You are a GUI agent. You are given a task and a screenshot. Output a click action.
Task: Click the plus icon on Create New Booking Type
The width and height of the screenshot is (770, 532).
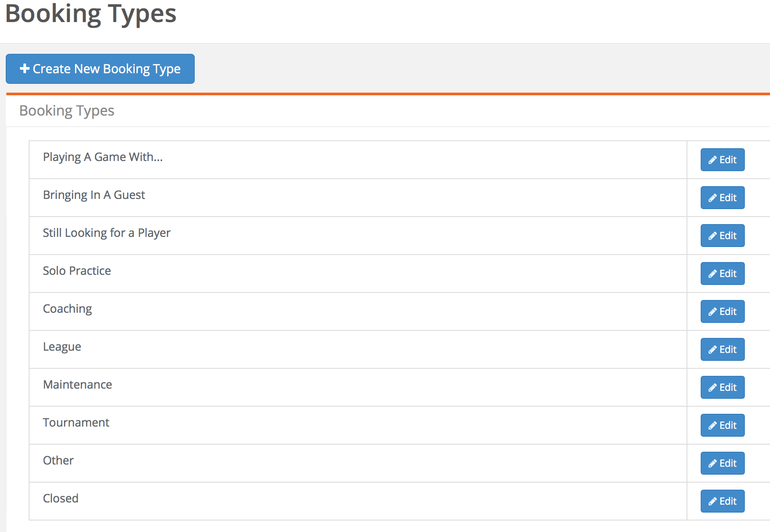coord(24,69)
